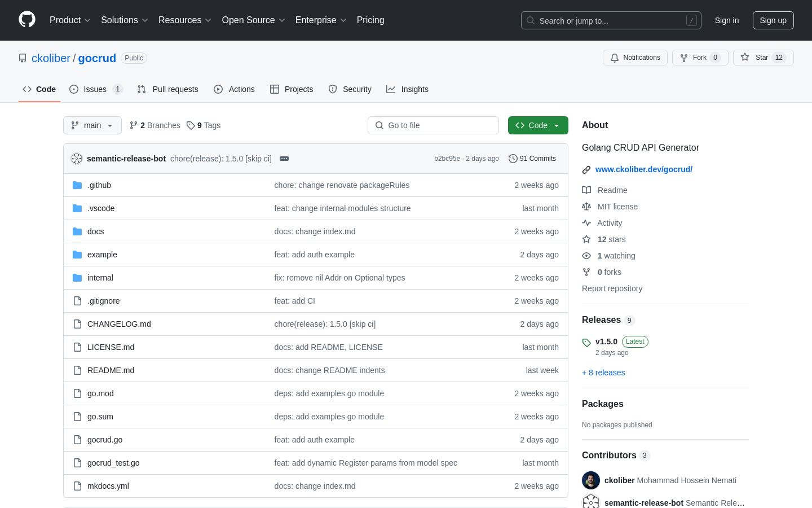Click the branches icon next to 2 Branches
The image size is (812, 508).
click(134, 125)
